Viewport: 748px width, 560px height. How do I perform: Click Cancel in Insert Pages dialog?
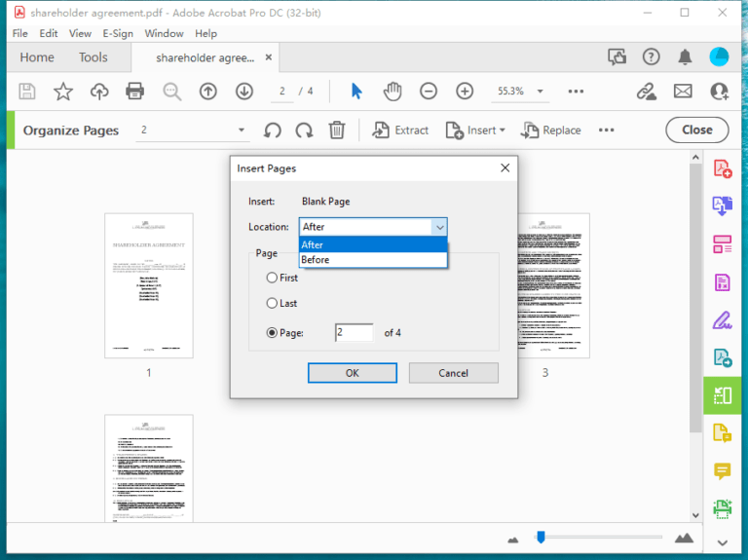click(x=453, y=373)
